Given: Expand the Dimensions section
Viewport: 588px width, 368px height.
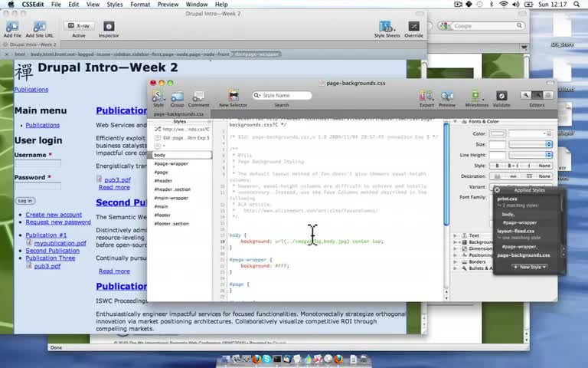Looking at the screenshot, I should pos(455,248).
